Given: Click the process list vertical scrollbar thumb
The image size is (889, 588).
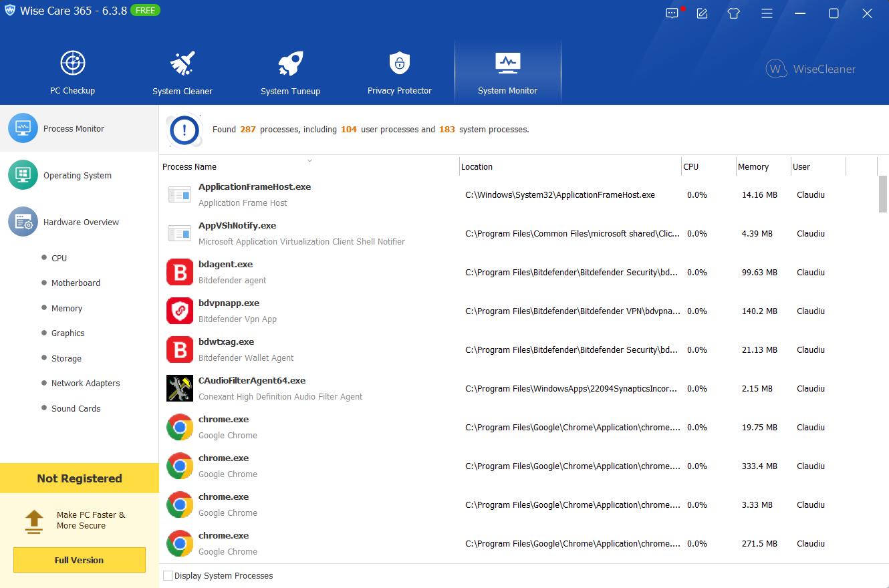Looking at the screenshot, I should click(x=883, y=194).
